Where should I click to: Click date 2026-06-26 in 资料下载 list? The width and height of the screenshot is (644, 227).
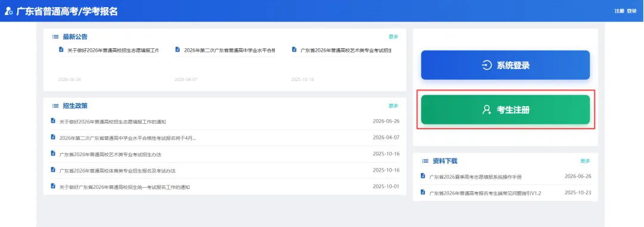[x=578, y=176]
